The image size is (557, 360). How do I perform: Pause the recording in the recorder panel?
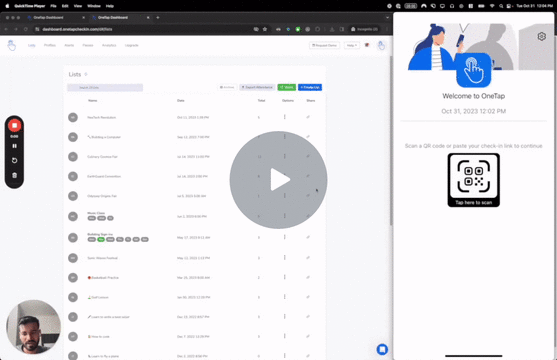(14, 146)
